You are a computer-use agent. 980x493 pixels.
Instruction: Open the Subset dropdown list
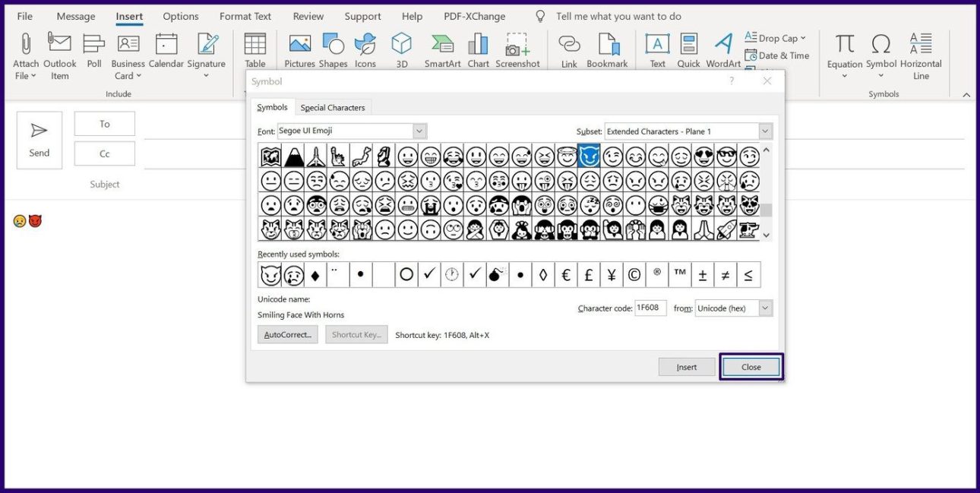[x=765, y=131]
